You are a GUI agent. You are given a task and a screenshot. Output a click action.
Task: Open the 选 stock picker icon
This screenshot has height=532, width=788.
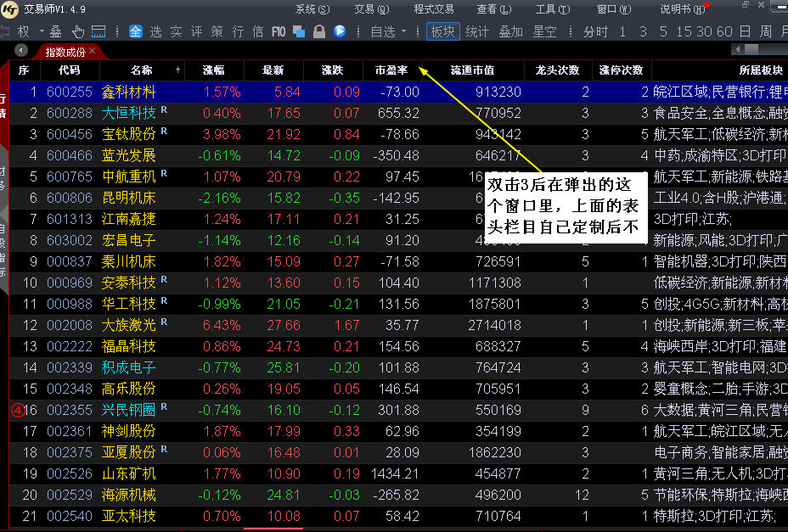pyautogui.click(x=156, y=31)
